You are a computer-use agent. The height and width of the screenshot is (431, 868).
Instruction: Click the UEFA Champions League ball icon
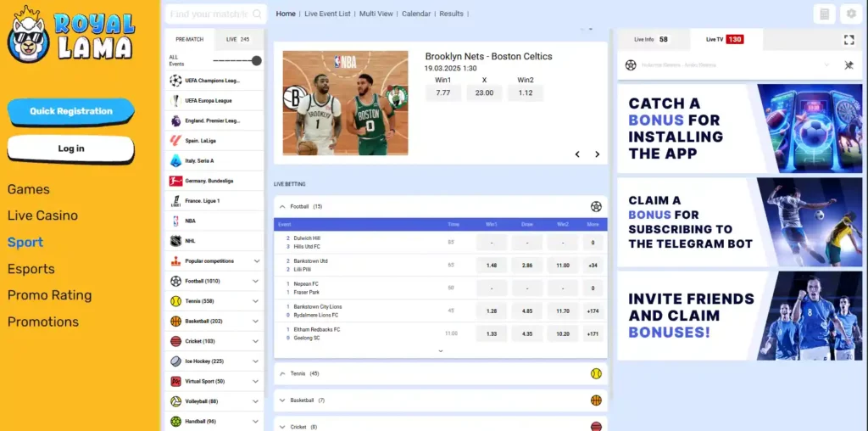(x=175, y=81)
